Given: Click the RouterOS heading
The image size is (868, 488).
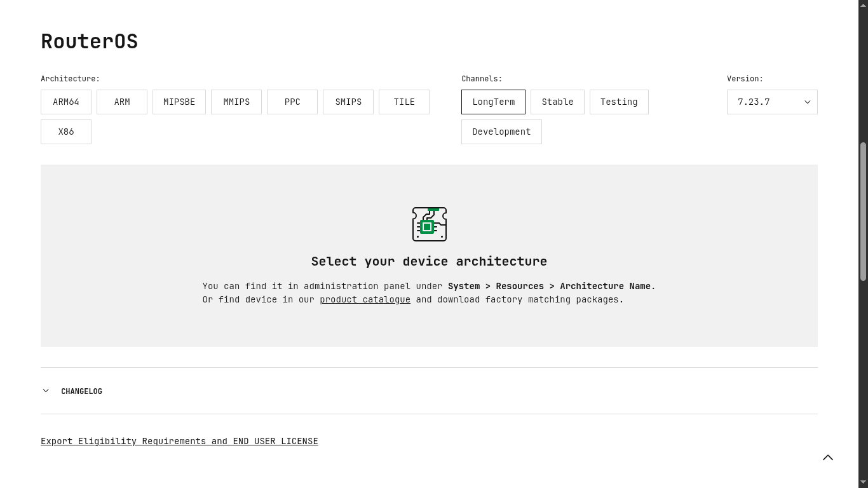Looking at the screenshot, I should click(x=89, y=41).
